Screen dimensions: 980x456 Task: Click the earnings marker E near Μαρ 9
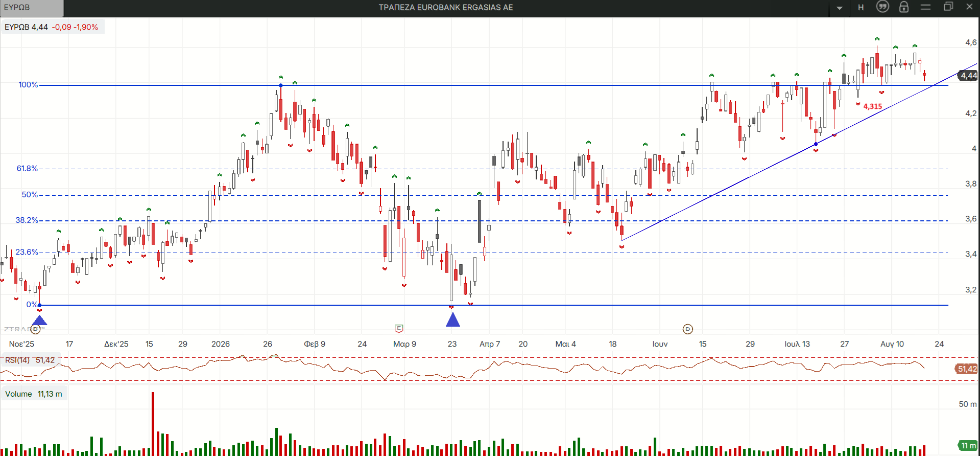click(x=399, y=328)
